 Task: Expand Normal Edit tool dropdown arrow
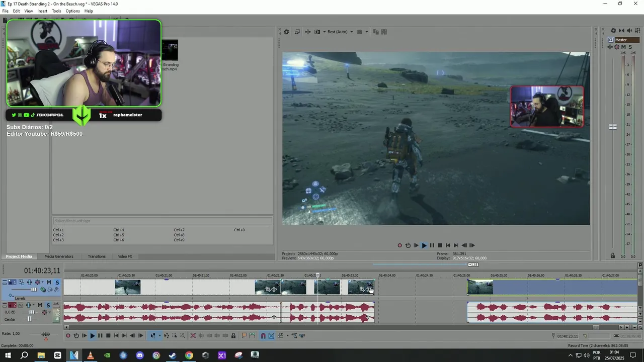pyautogui.click(x=159, y=335)
